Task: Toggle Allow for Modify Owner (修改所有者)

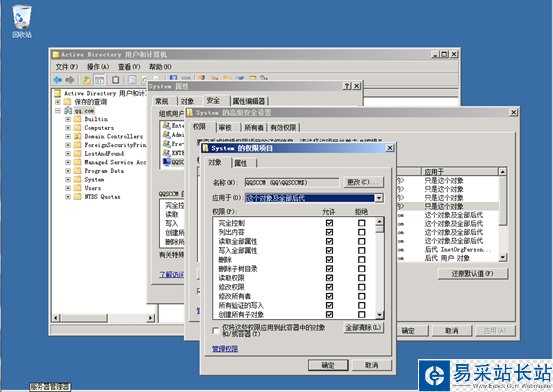Action: pyautogui.click(x=329, y=296)
